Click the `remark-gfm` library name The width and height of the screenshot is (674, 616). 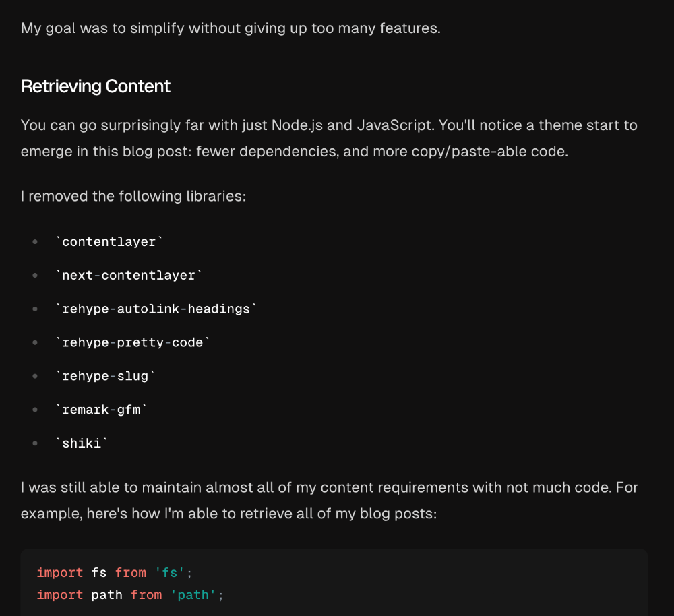tap(101, 410)
